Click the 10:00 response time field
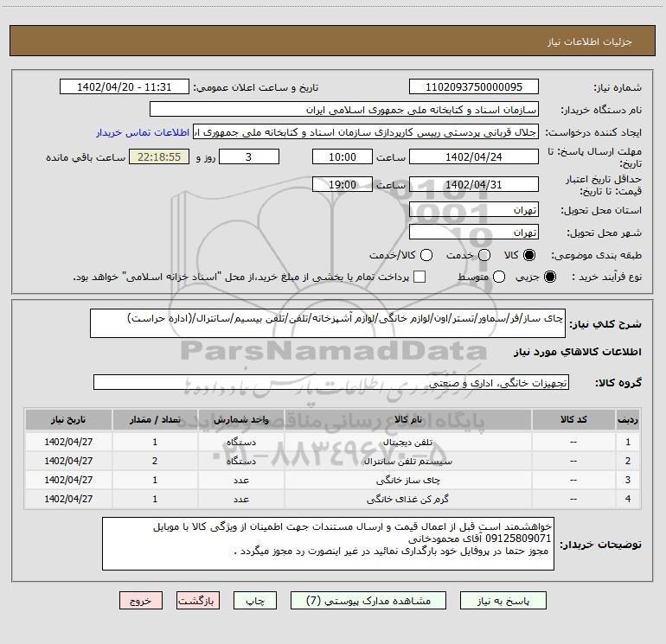 click(343, 156)
